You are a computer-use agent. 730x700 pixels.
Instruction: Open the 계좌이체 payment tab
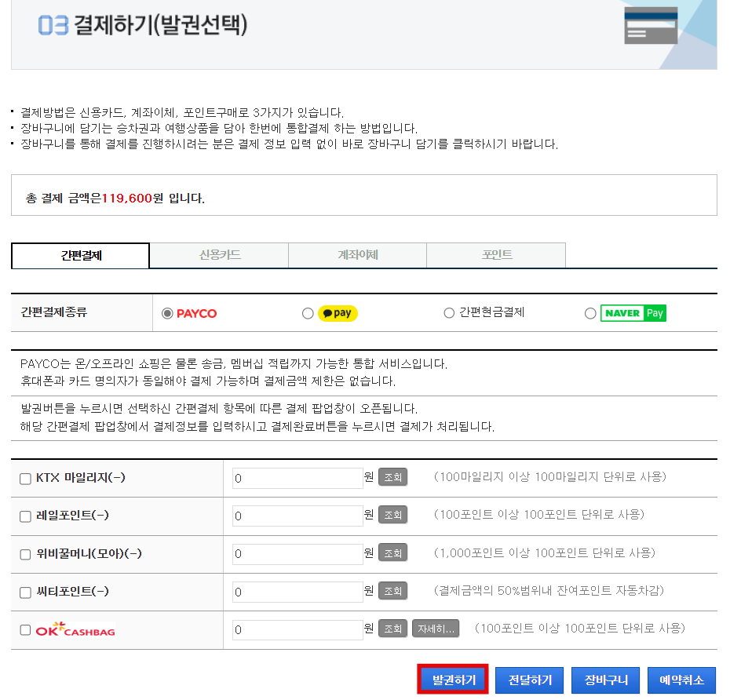[356, 255]
